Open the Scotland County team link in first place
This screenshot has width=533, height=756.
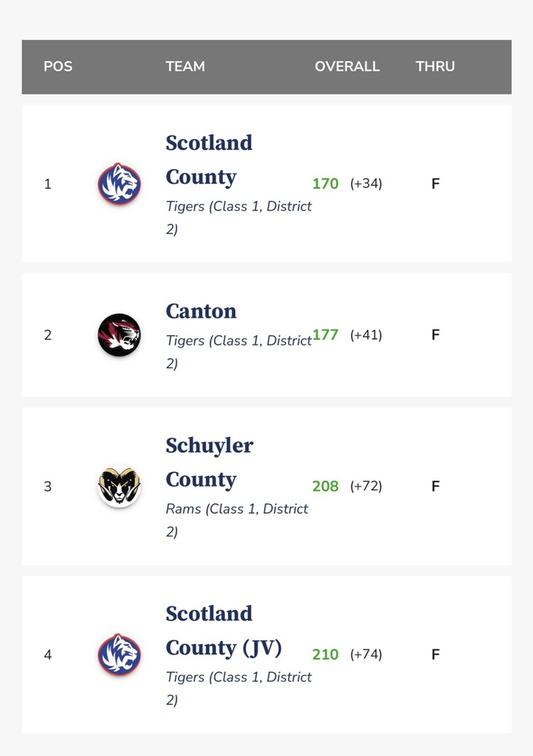pos(209,159)
